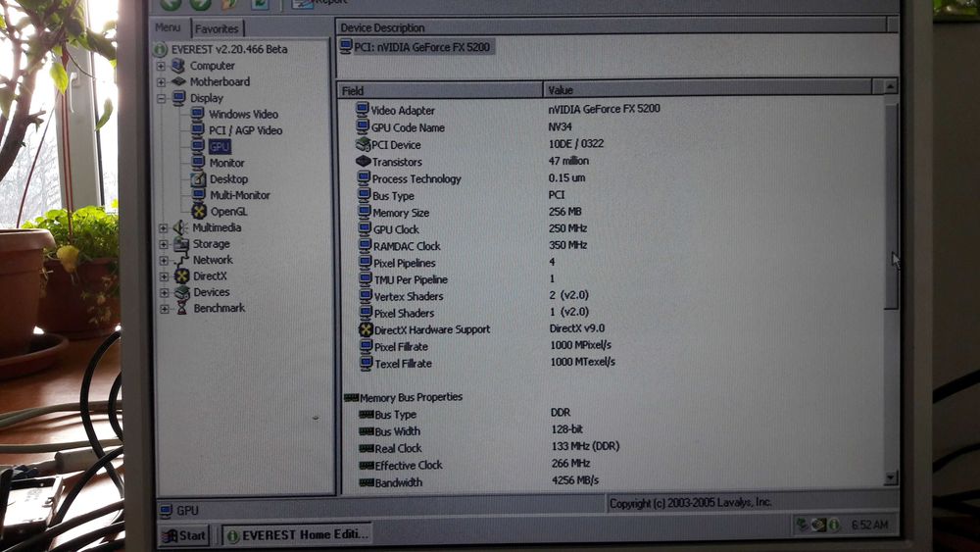Click the Video Adapter row icon

tap(362, 110)
